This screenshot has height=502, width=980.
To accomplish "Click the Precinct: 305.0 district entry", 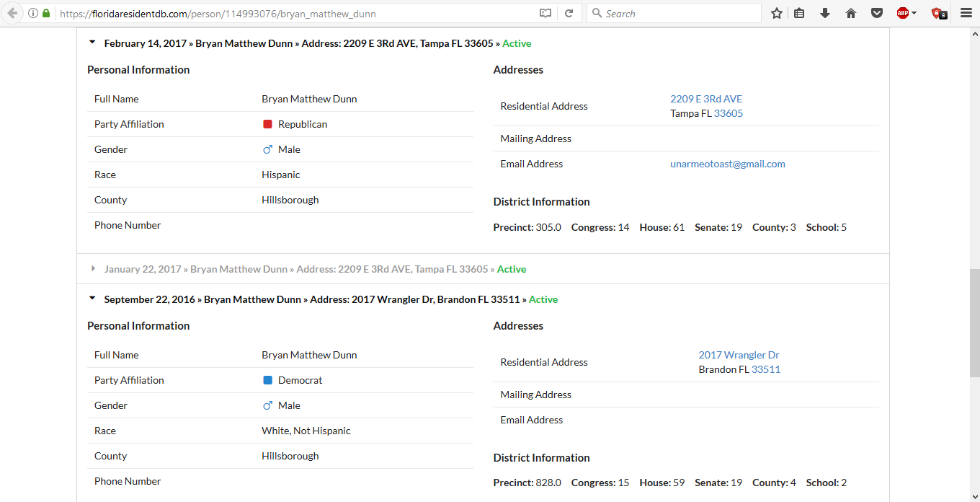I will (x=527, y=227).
